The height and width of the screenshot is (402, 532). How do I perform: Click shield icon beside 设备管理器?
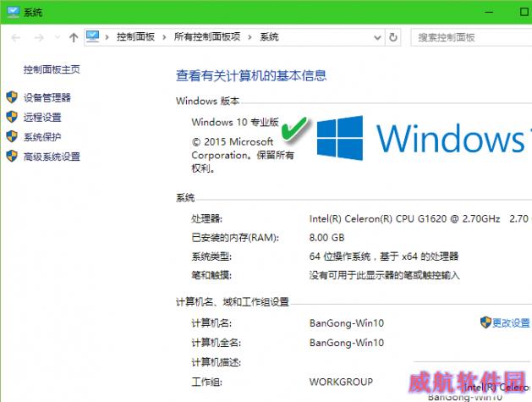(x=12, y=97)
